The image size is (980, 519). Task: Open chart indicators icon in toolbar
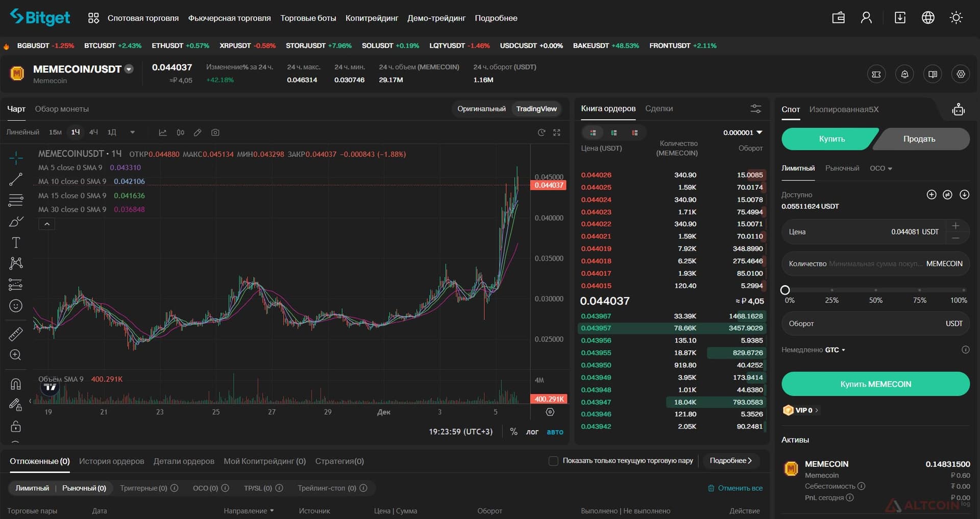point(163,133)
